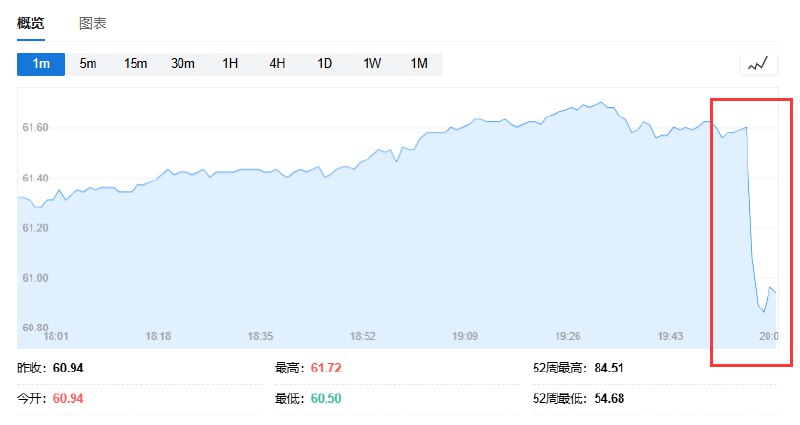Switch chart to 1M monthly interval
800x425 pixels.
point(419,64)
